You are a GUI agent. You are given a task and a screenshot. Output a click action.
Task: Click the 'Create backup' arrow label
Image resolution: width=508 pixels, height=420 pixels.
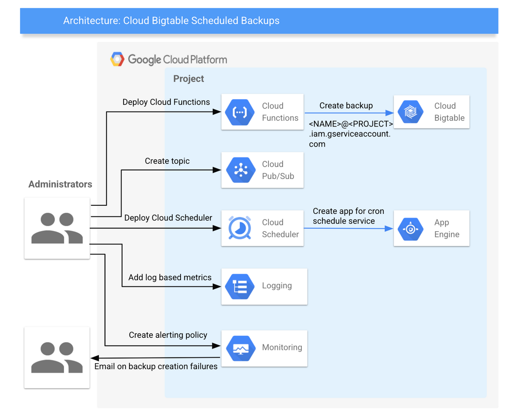[346, 106]
